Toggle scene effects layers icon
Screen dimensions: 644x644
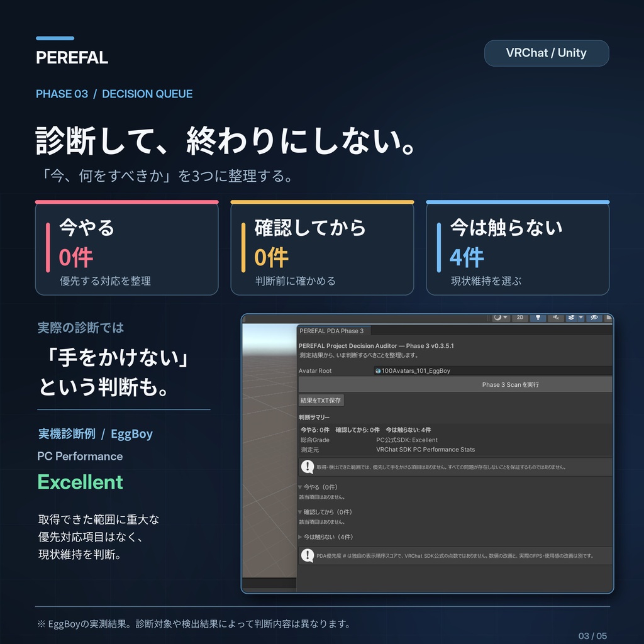click(x=571, y=318)
